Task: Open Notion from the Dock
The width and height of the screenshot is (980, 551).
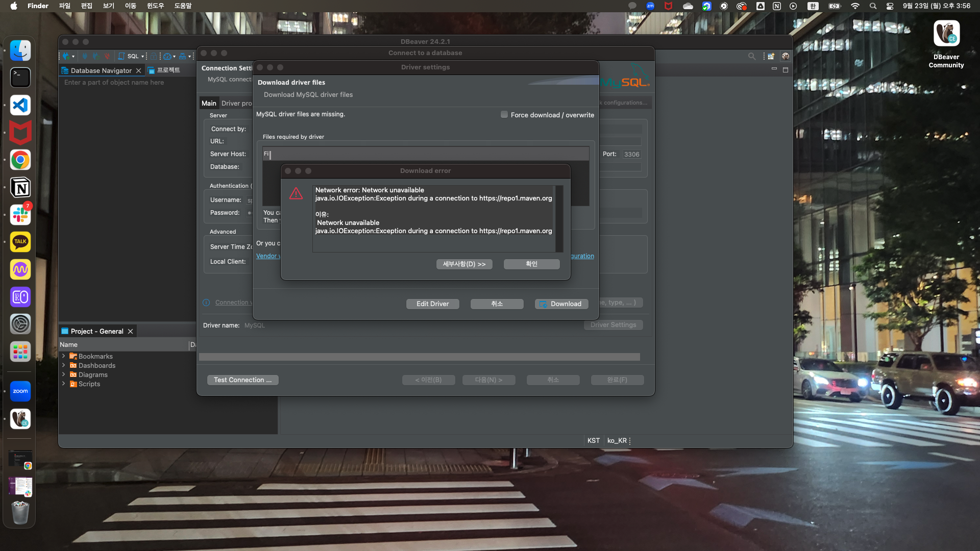Action: tap(20, 188)
